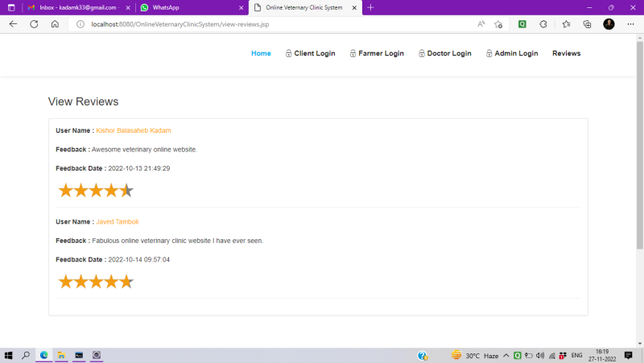This screenshot has width=644, height=363.
Task: Open the volume control in system tray
Action: 540,356
